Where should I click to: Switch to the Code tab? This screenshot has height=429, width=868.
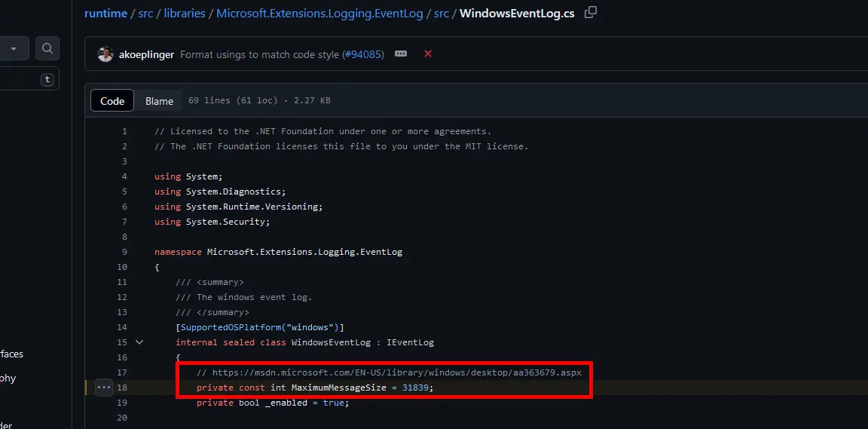tap(112, 100)
